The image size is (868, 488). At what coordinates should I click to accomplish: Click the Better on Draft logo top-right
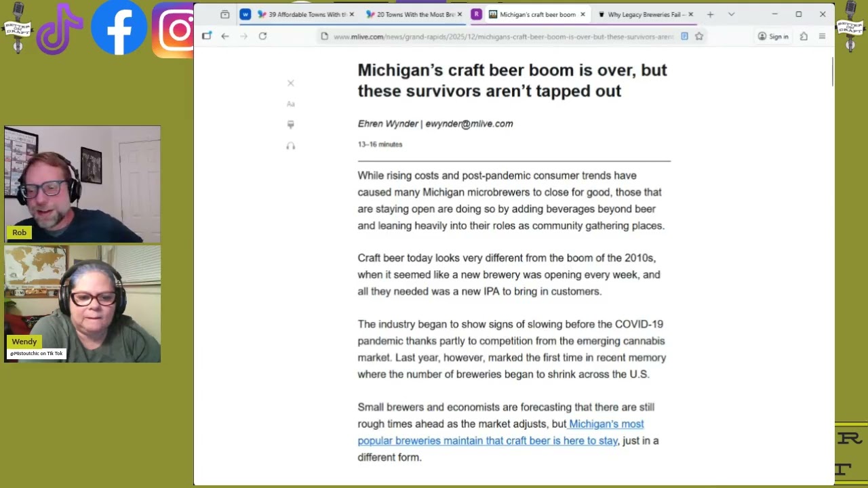[850, 27]
